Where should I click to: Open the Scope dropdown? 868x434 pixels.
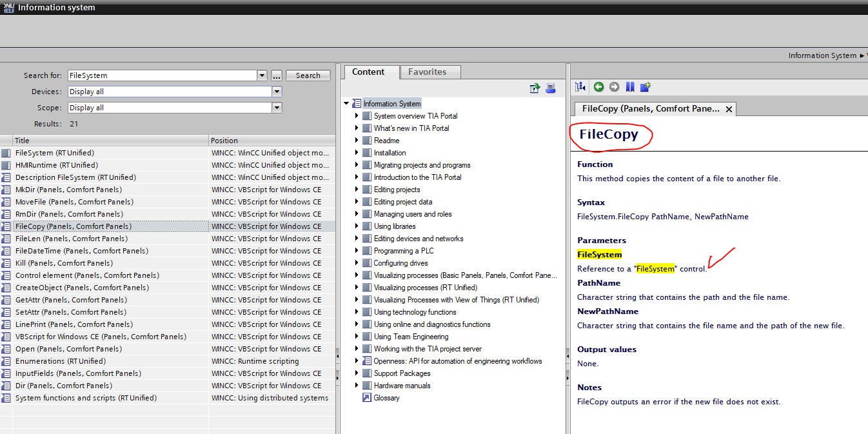(x=277, y=108)
